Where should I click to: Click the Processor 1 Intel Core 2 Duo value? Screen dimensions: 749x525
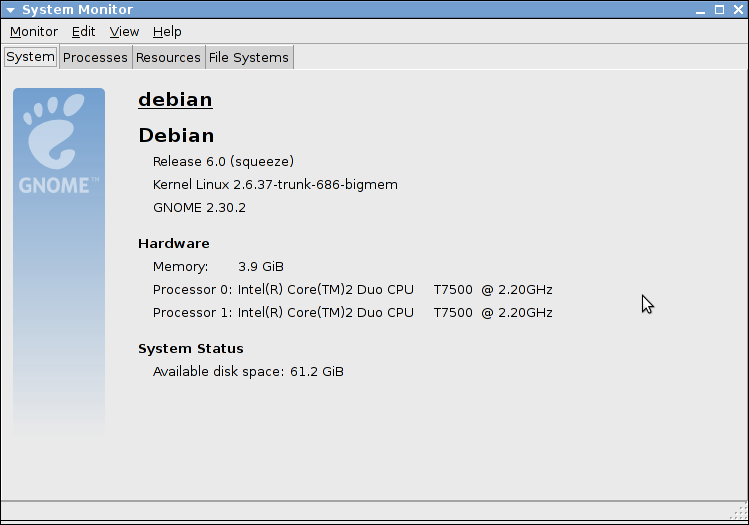395,312
